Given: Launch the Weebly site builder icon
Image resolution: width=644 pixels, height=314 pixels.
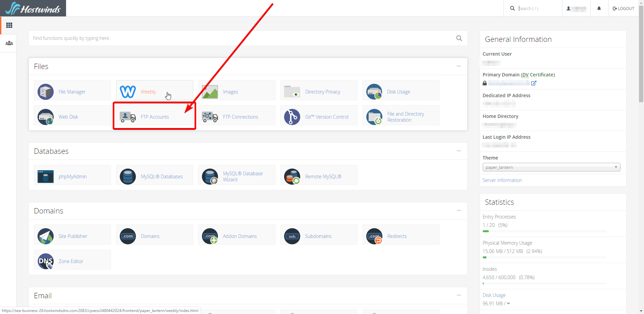Looking at the screenshot, I should point(128,92).
